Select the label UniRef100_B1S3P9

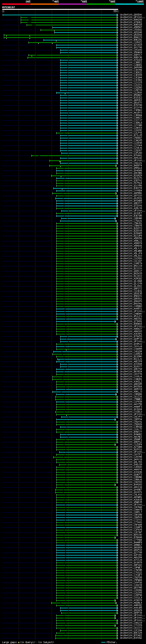131,236
